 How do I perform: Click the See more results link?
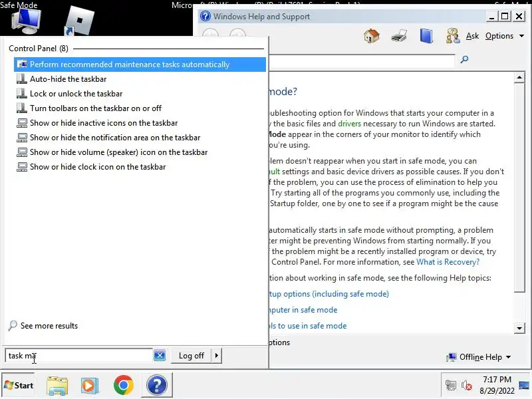click(x=49, y=326)
